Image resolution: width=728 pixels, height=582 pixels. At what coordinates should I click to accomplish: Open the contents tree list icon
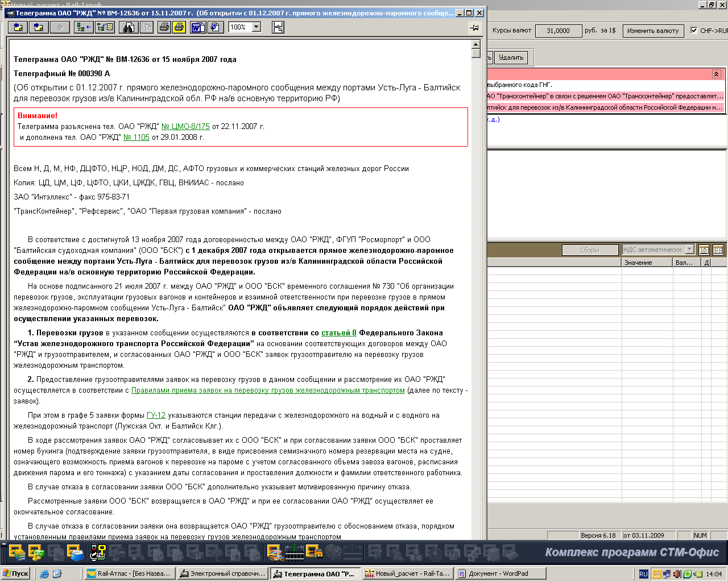click(105, 27)
